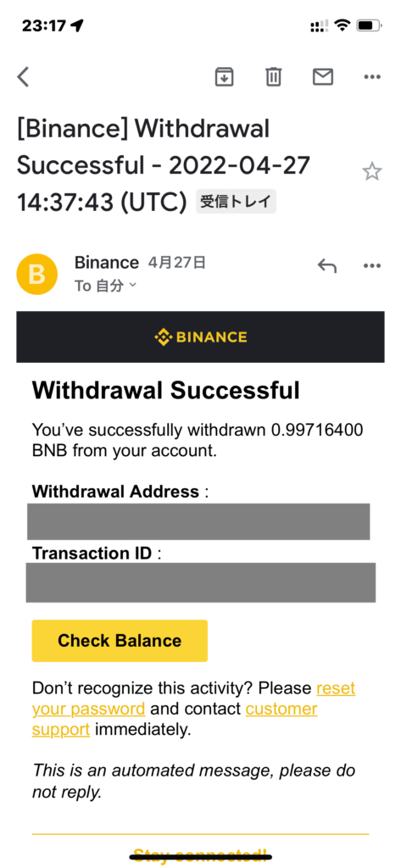The height and width of the screenshot is (868, 401).
Task: Tap the reply arrow icon
Action: 326,265
